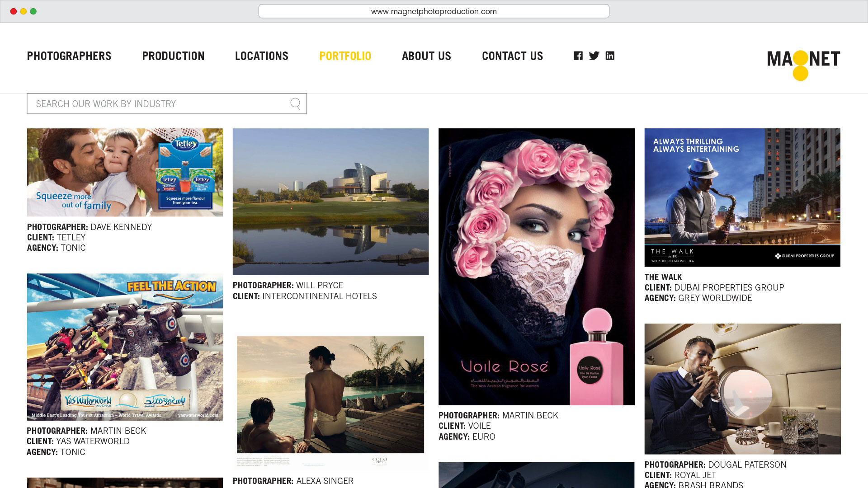Click the Dubai Properties Group client text
The image size is (868, 488).
pyautogui.click(x=729, y=287)
